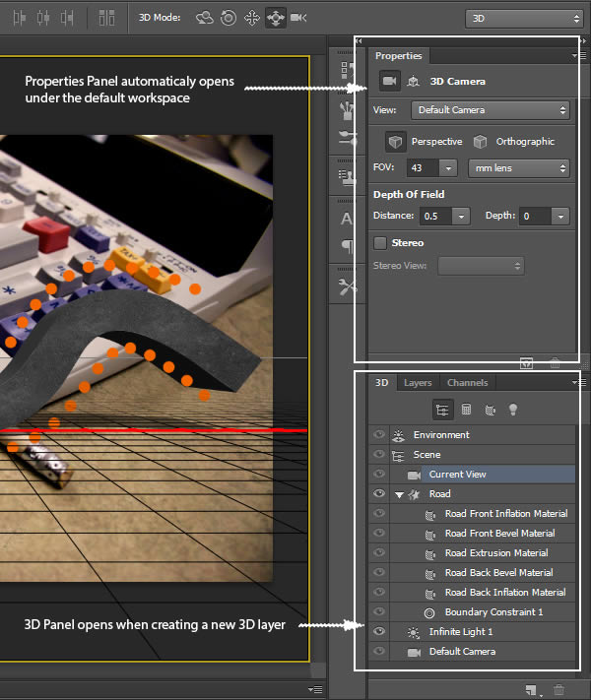The image size is (591, 700).
Task: Collapse panels with double-arrow at dock top right
Action: point(582,40)
